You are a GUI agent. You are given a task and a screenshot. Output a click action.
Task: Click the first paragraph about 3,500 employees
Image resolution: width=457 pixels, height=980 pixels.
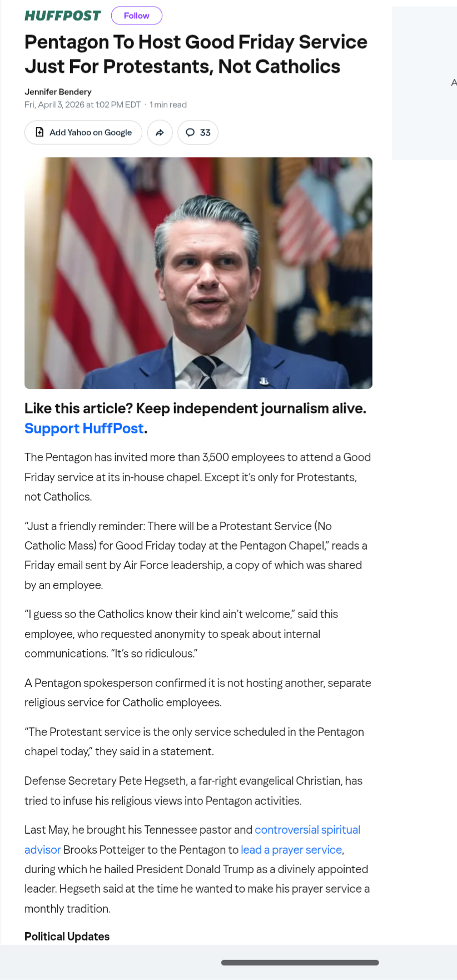click(197, 477)
